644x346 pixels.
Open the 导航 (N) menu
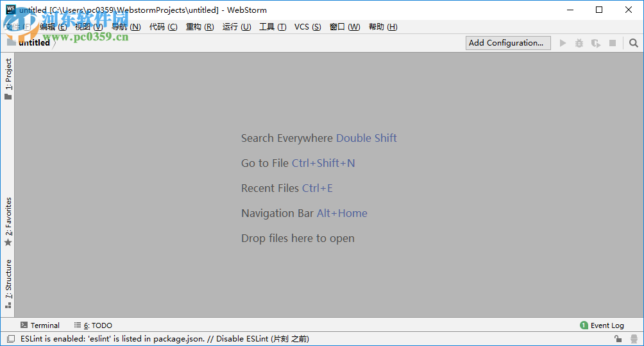coord(126,27)
